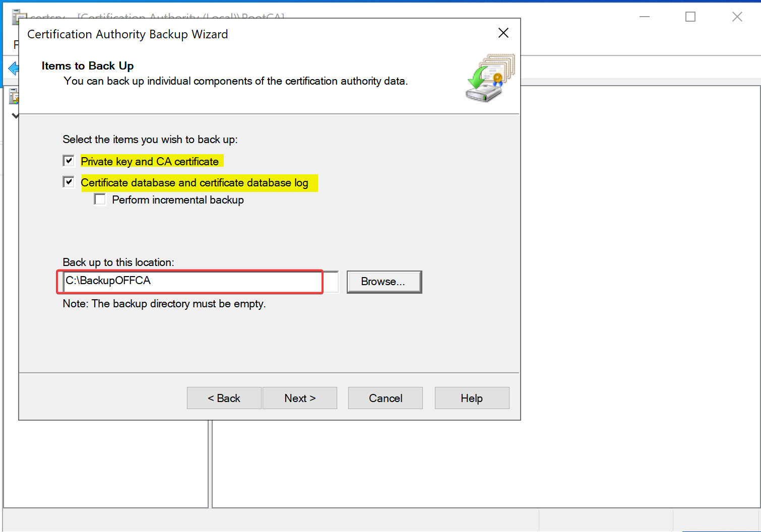Screen dimensions: 761x532
Task: Select the Certification Authority tree root icon
Action: coord(14,96)
